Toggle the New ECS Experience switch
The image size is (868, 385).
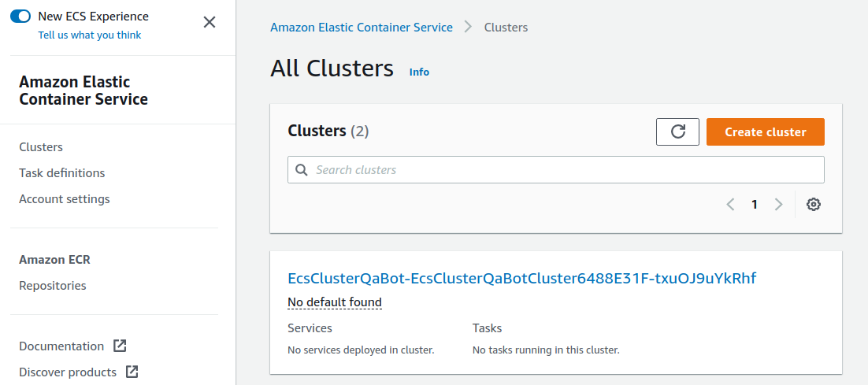tap(20, 16)
